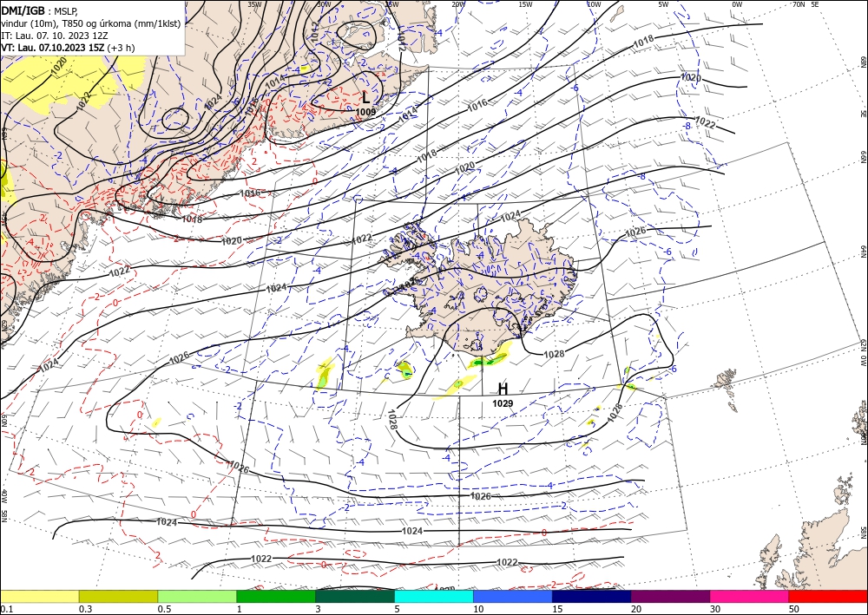Viewport: 868px width, 615px height.
Task: Select the green 1–3 mm legend swatch
Action: tap(276, 596)
